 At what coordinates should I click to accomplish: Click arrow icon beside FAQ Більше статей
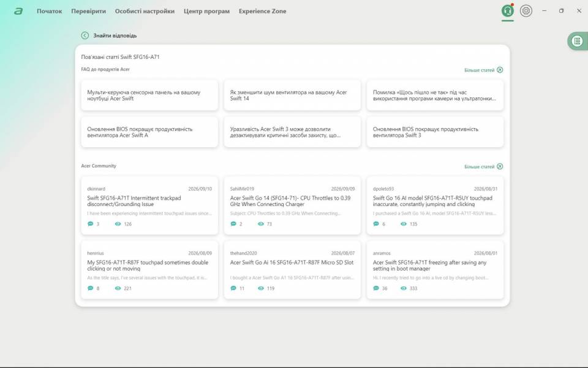[x=500, y=70]
